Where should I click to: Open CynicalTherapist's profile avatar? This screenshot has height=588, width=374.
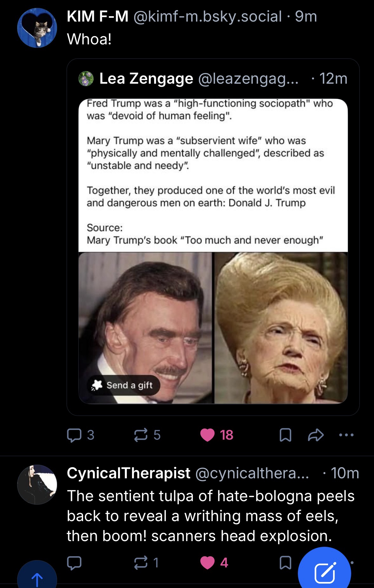click(37, 484)
